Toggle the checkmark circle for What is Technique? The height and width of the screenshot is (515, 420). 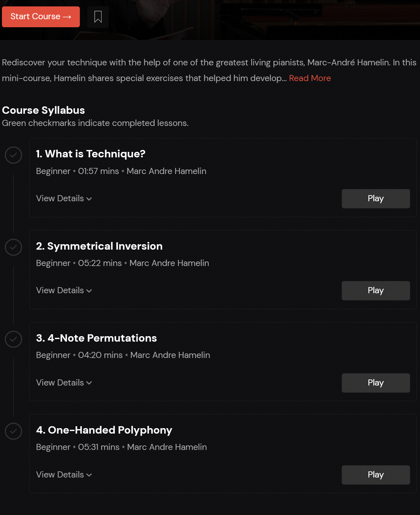pyautogui.click(x=13, y=155)
